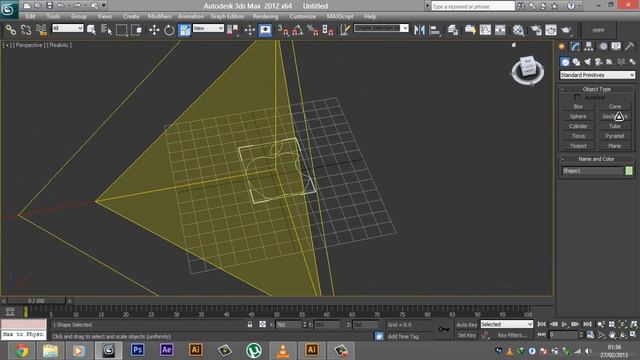The width and height of the screenshot is (640, 360).
Task: Collapse the Object Type rollout
Action: click(x=597, y=89)
